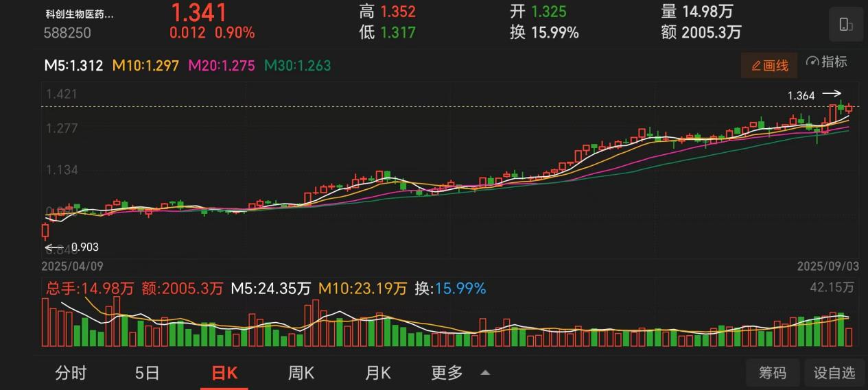Click the M30:1.263 moving average label
Image resolution: width=868 pixels, height=390 pixels.
[x=298, y=66]
